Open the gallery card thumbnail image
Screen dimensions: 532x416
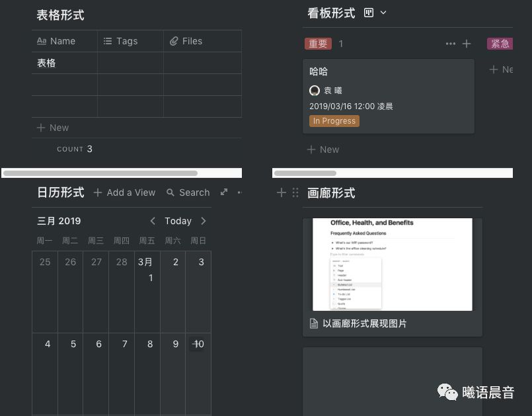click(393, 265)
